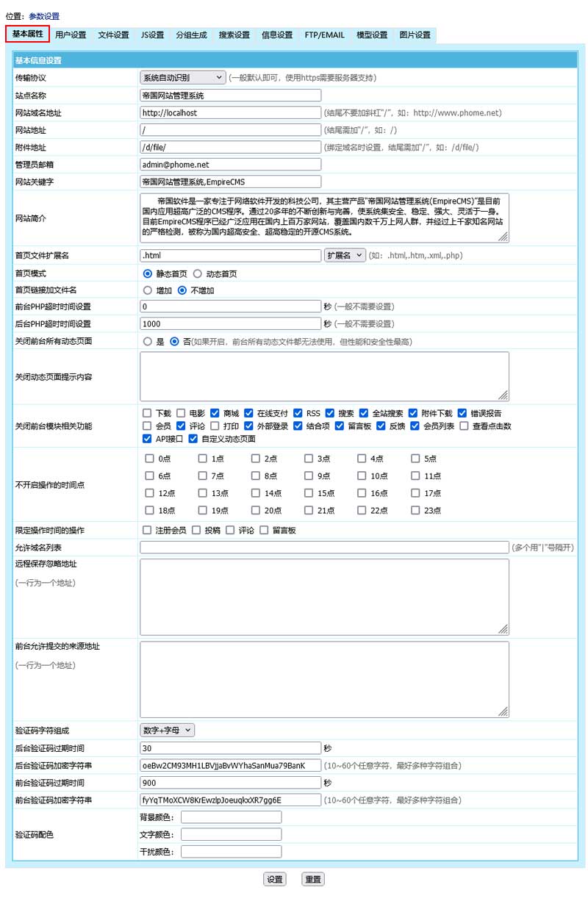588x904 pixels.
Task: Focus the 站点名称 text field
Action: click(231, 95)
